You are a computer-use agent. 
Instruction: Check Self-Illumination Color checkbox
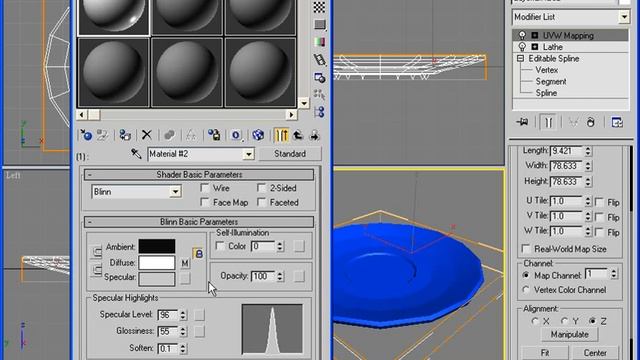(x=220, y=246)
